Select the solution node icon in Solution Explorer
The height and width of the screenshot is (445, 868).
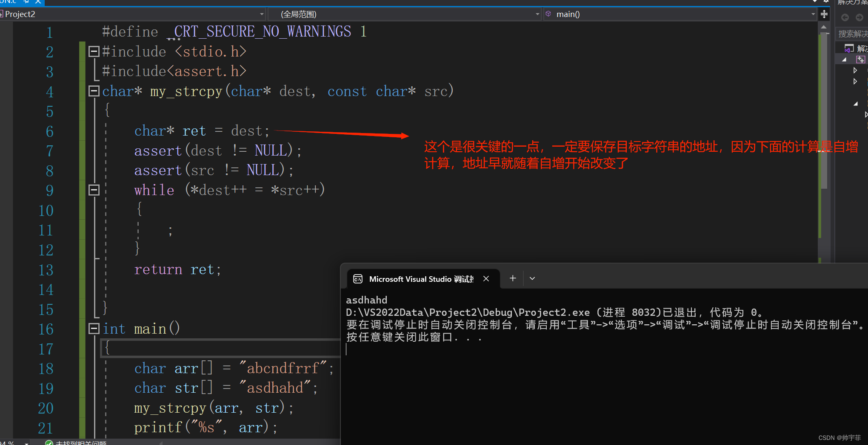click(x=849, y=48)
